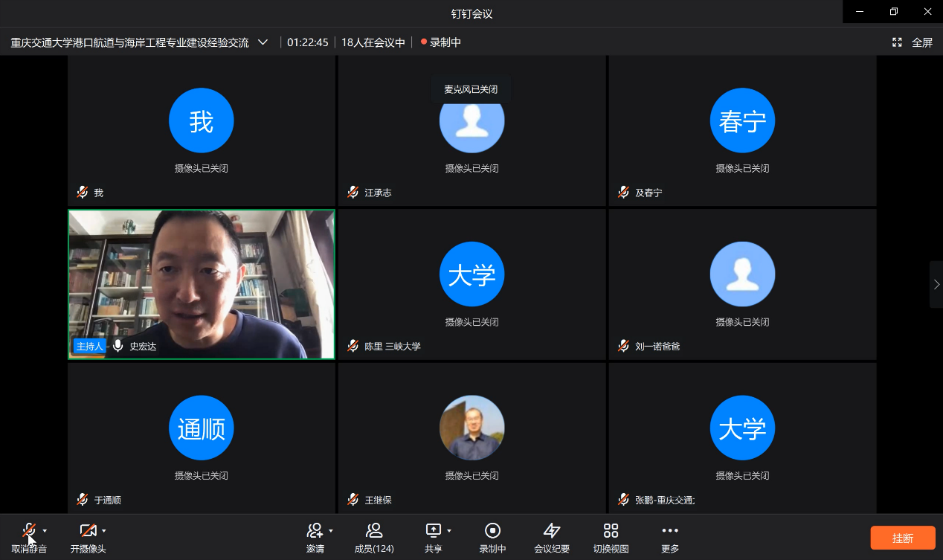
Task: Turn on camera with 开摄像头
Action: 88,531
